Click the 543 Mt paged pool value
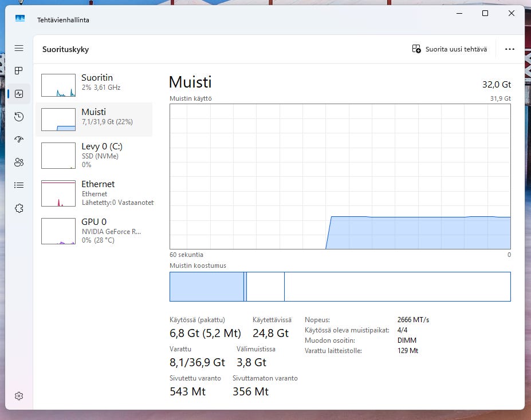 pos(188,391)
